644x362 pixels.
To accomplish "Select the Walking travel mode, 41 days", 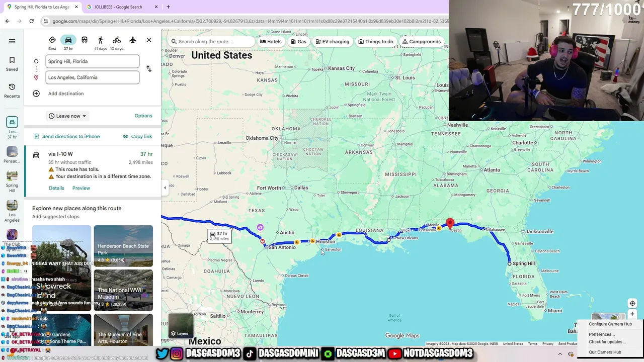I will [101, 43].
